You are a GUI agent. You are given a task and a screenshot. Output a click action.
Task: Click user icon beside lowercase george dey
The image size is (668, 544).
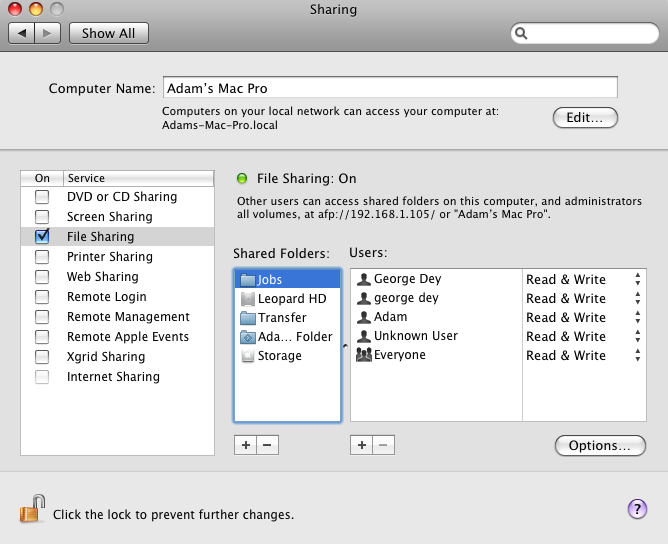point(363,298)
